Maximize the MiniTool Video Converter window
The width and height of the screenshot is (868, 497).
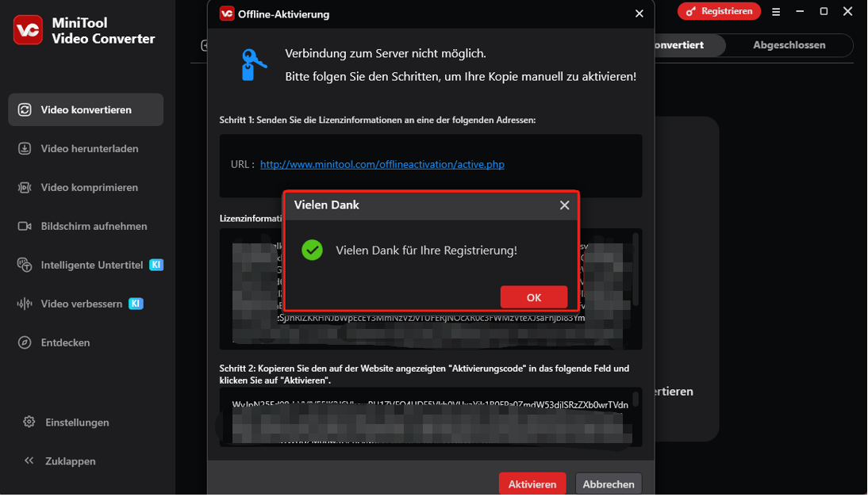pyautogui.click(x=823, y=11)
